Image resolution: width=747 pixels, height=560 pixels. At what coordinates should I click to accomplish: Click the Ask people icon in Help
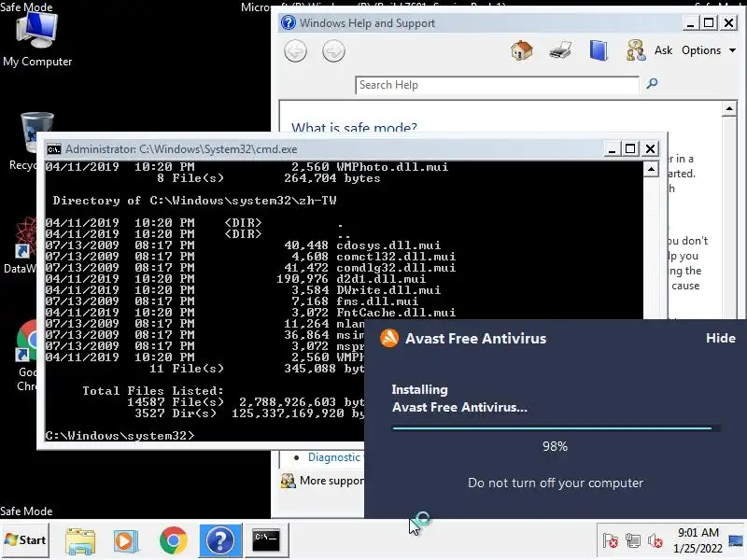click(636, 50)
